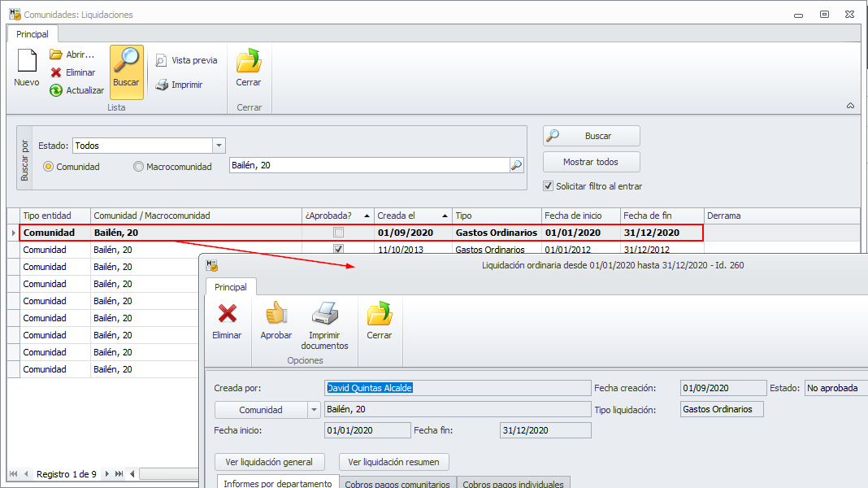This screenshot has height=488, width=868.
Task: Switch to Cobros pagos comunitarios tab
Action: pos(397,484)
